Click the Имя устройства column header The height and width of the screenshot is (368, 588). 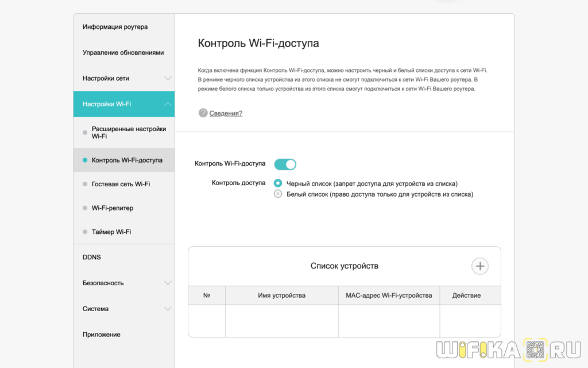[281, 296]
